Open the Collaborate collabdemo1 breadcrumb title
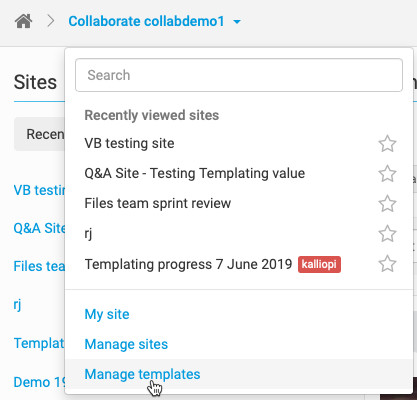Image resolution: width=417 pixels, height=400 pixels. tap(146, 21)
